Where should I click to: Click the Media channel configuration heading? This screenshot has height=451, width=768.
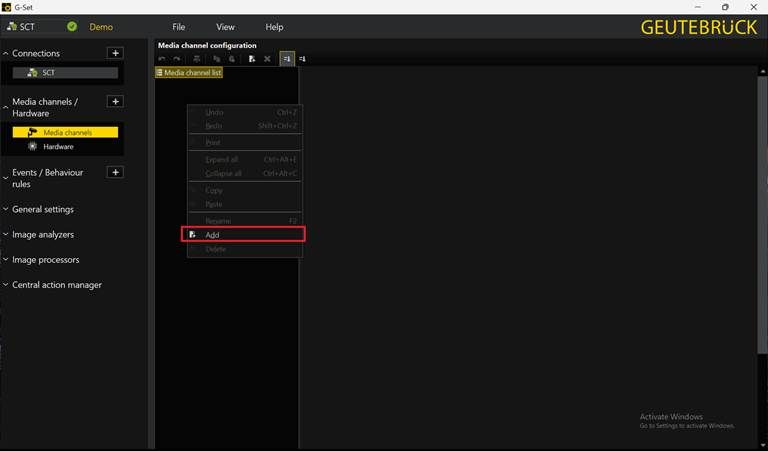pyautogui.click(x=207, y=45)
